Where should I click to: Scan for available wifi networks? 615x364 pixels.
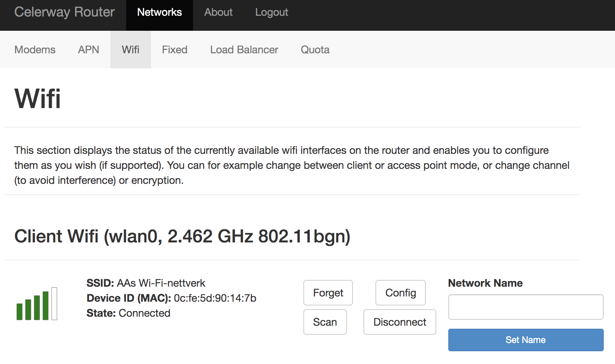(325, 322)
